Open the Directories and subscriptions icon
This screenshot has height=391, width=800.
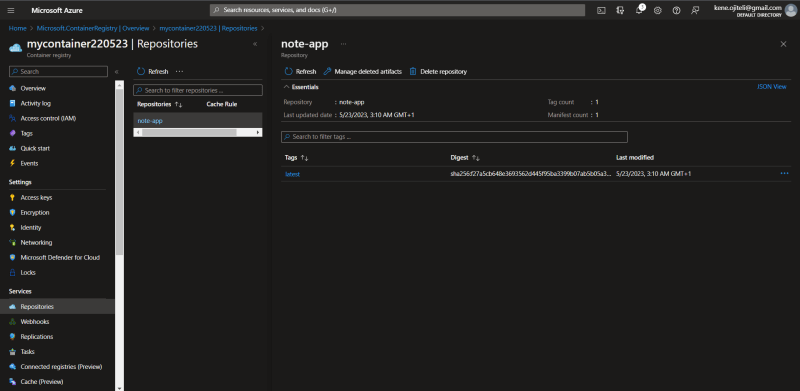(620, 10)
